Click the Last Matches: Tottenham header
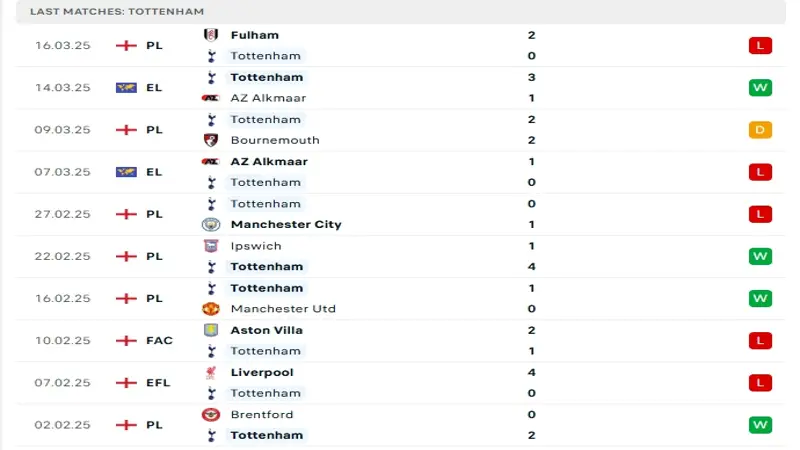 117,11
